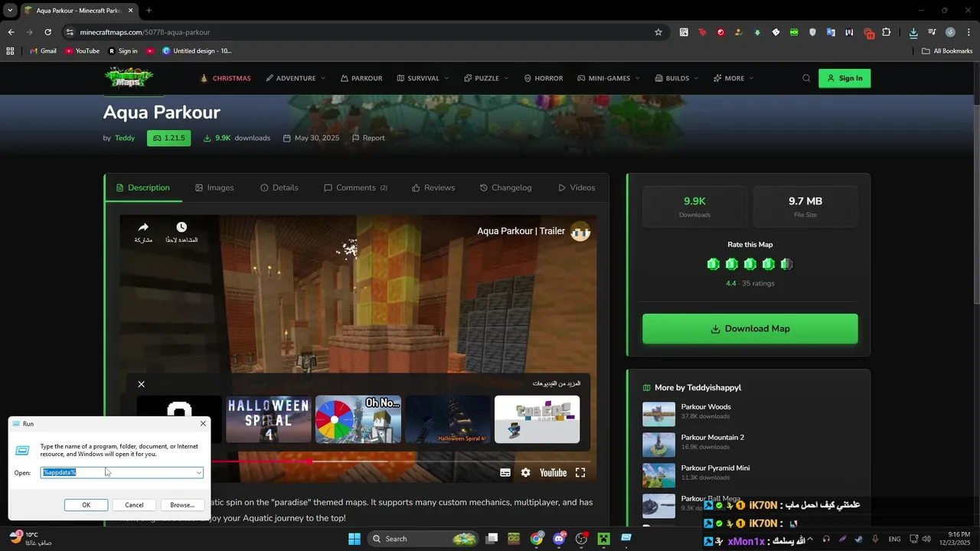
Task: Open the Chrome tab search dropdown
Action: pos(10,10)
